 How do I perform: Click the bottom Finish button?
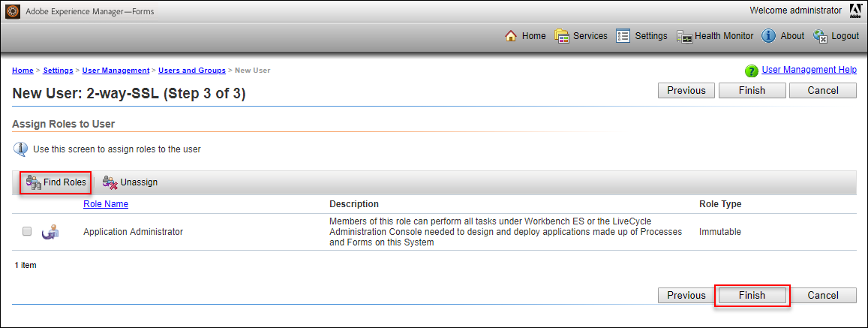click(x=752, y=295)
